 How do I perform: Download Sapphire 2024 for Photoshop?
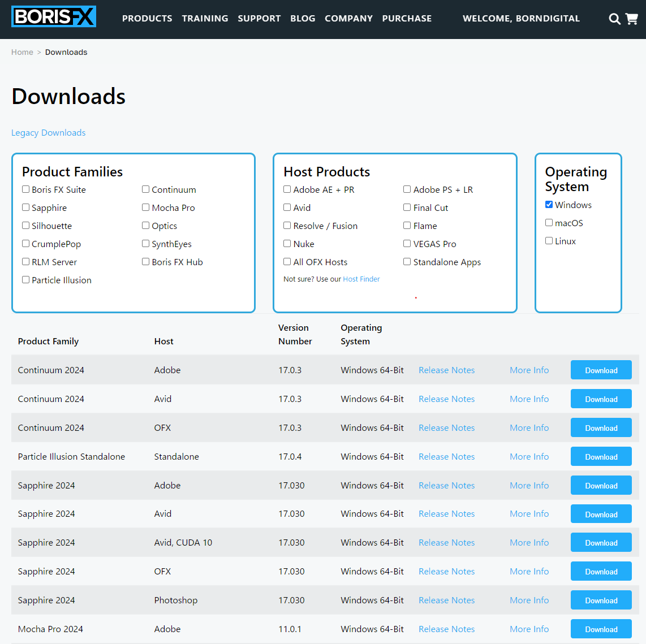601,600
